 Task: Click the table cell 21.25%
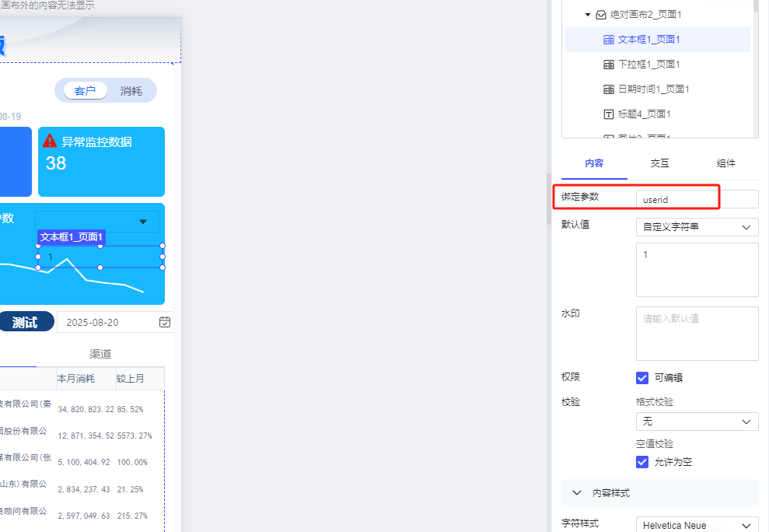(x=131, y=489)
